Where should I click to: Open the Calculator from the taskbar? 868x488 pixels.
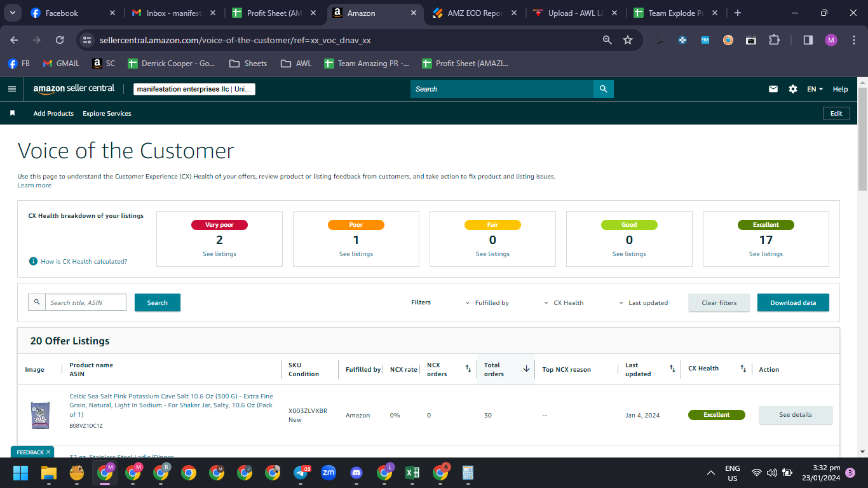tap(468, 473)
